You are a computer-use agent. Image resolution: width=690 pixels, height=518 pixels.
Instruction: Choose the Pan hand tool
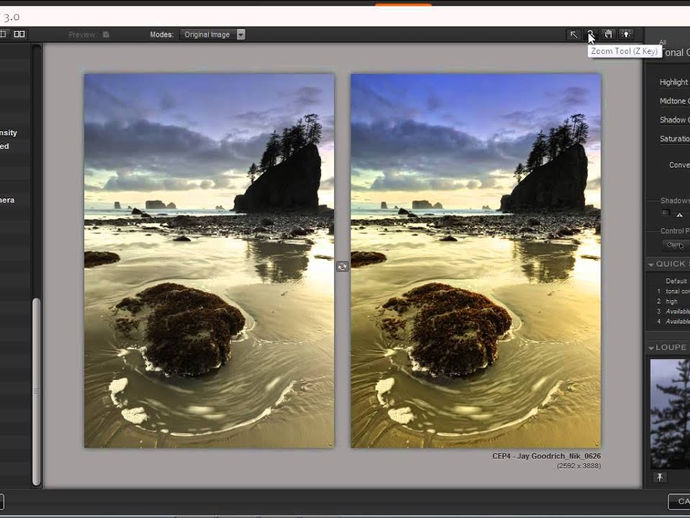click(x=608, y=34)
